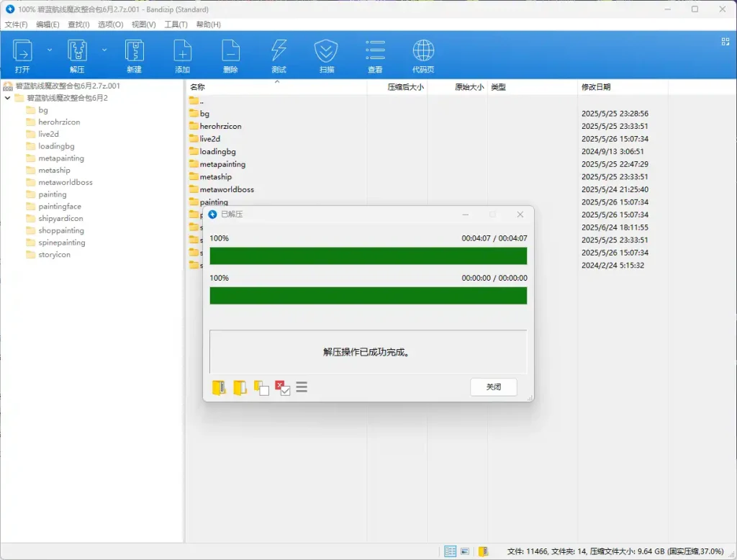Viewport: 737px width, 560px height.
Task: Click the zipper-folder icon in the extraction dialog
Action: coord(219,388)
